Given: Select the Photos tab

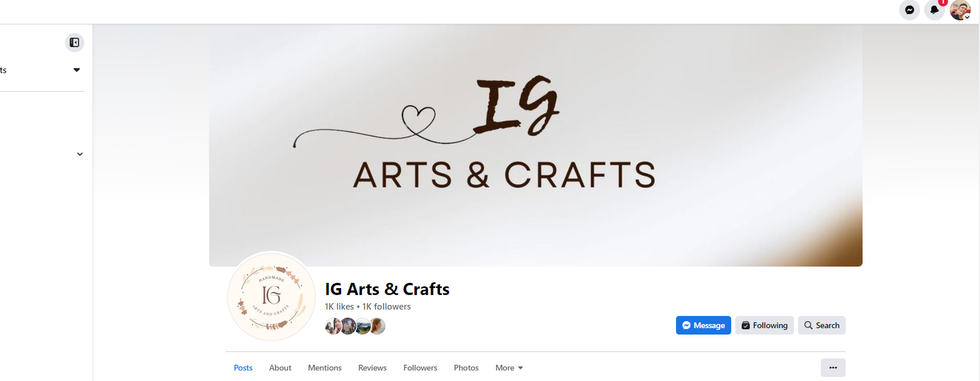Looking at the screenshot, I should coord(466,368).
